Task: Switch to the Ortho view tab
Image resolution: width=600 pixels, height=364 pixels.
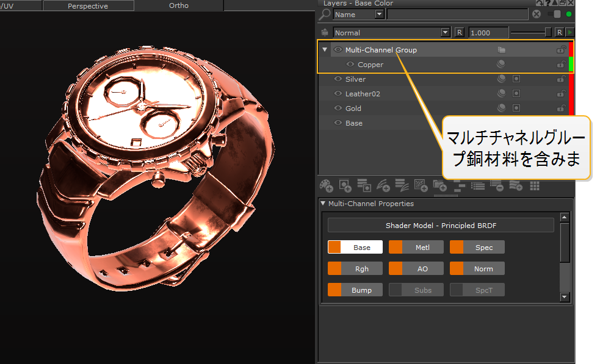Action: 178,5
